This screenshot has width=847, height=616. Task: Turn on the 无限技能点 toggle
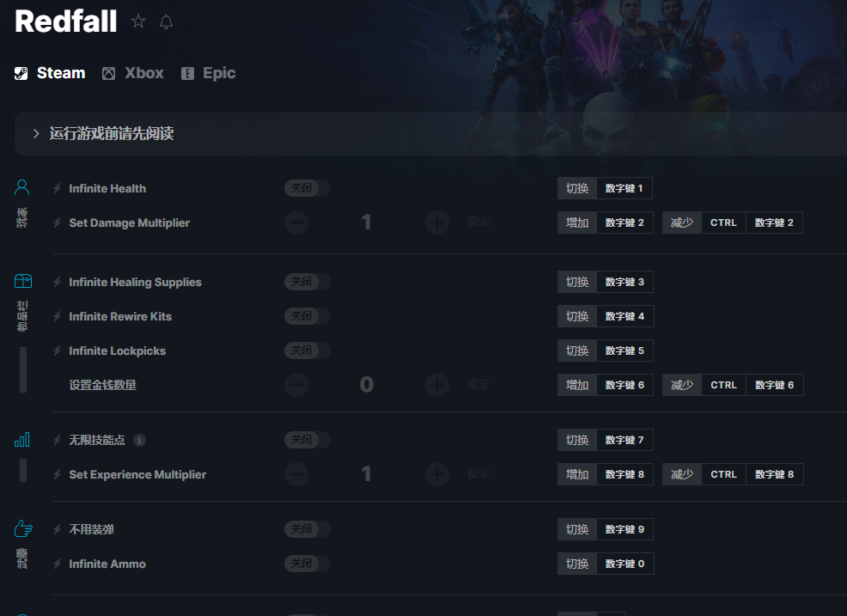pyautogui.click(x=308, y=440)
